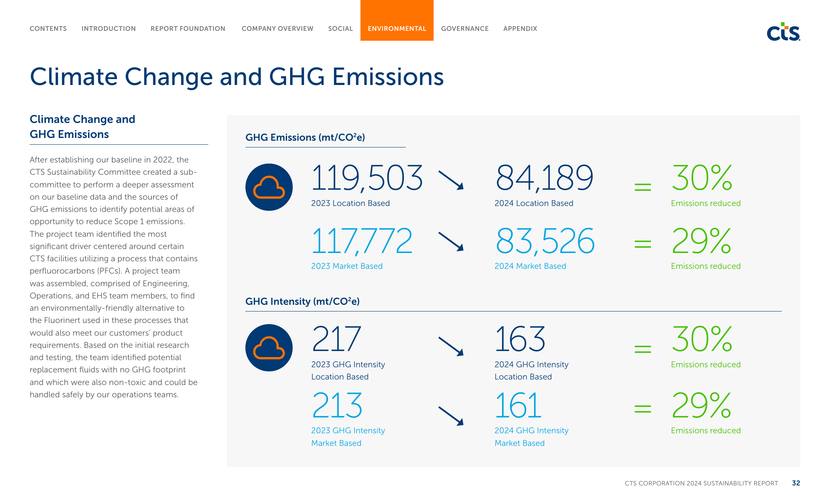Select the 217 intensity value
830x504 pixels.
[336, 339]
